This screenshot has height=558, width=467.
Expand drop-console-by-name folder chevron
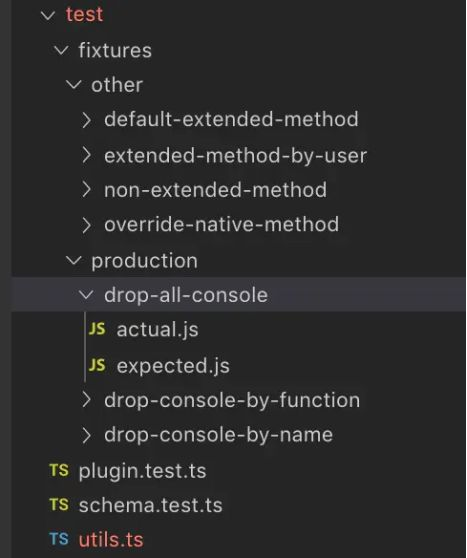pos(86,435)
